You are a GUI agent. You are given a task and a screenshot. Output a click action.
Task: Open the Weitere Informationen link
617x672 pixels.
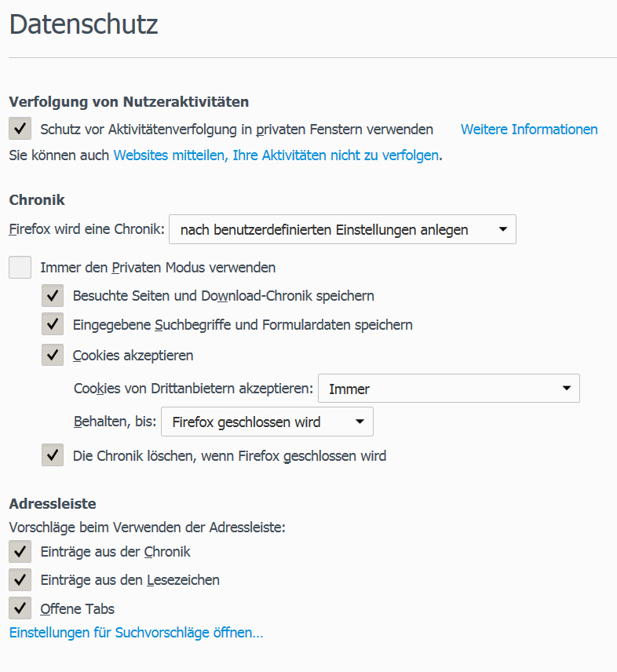528,130
